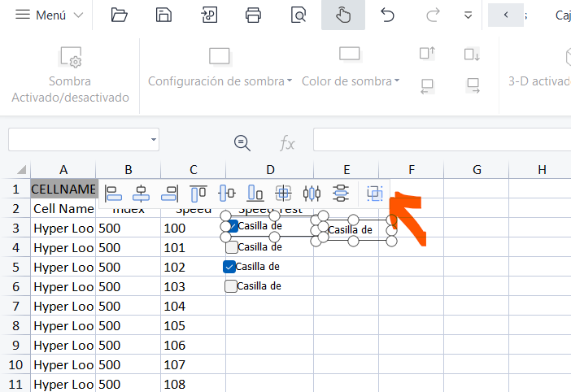Viewport: 571px width, 392px height.
Task: Check the Casilla de checkbox in row 4
Action: [232, 247]
